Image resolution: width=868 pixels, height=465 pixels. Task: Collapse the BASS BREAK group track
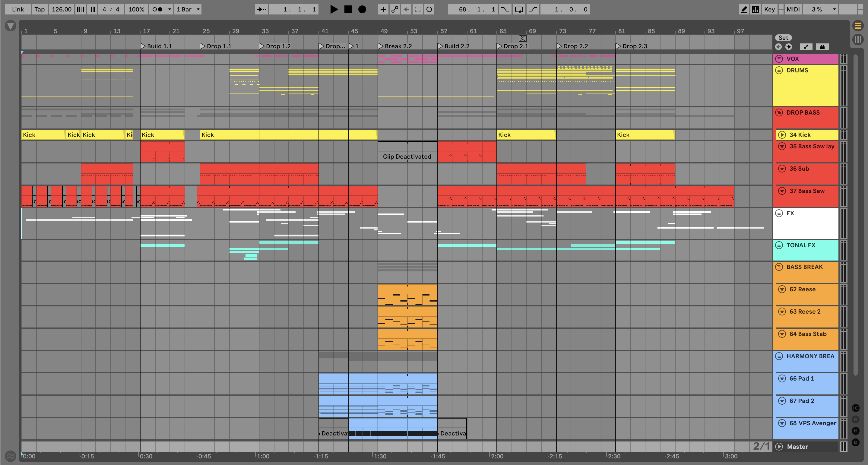click(x=779, y=267)
